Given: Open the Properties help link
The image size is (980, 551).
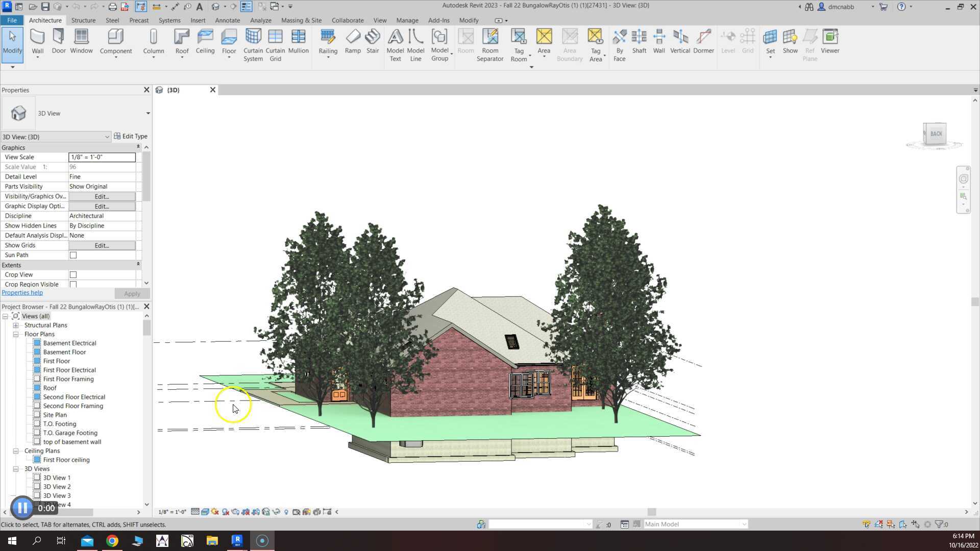Looking at the screenshot, I should pos(22,293).
